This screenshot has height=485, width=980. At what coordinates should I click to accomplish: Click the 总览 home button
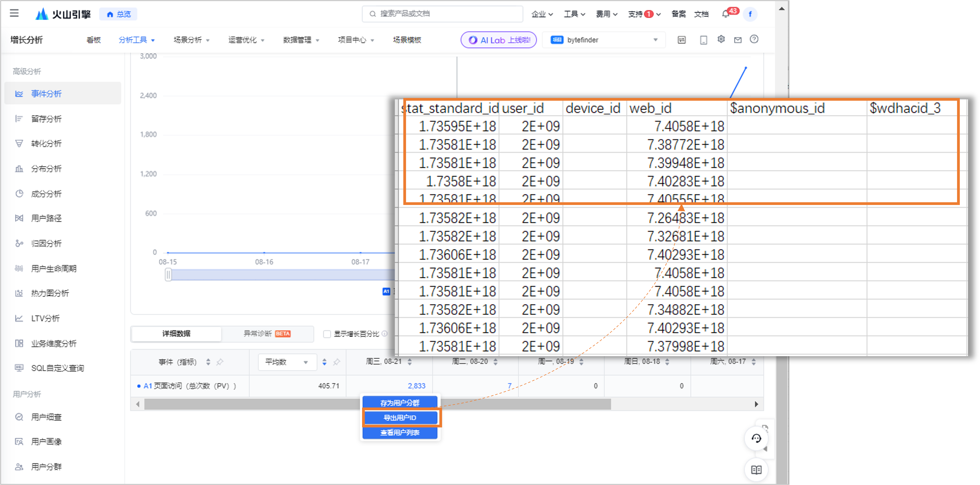(x=118, y=14)
